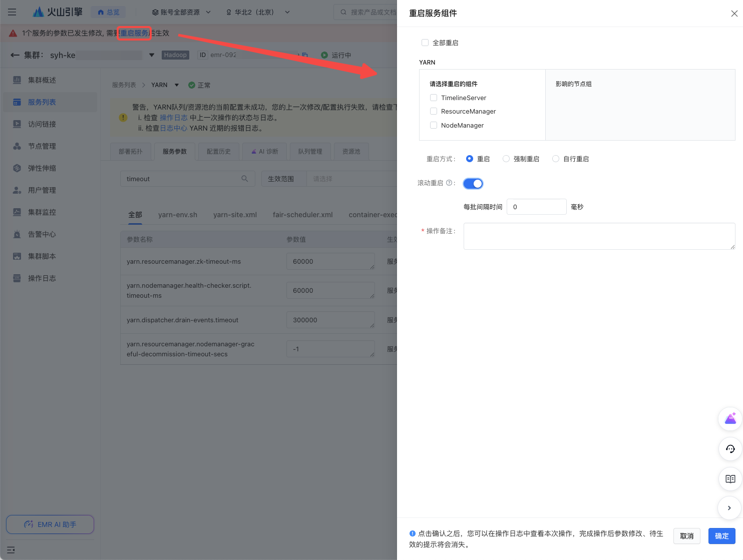Click the 搜索产品或文档 search box

pos(365,12)
